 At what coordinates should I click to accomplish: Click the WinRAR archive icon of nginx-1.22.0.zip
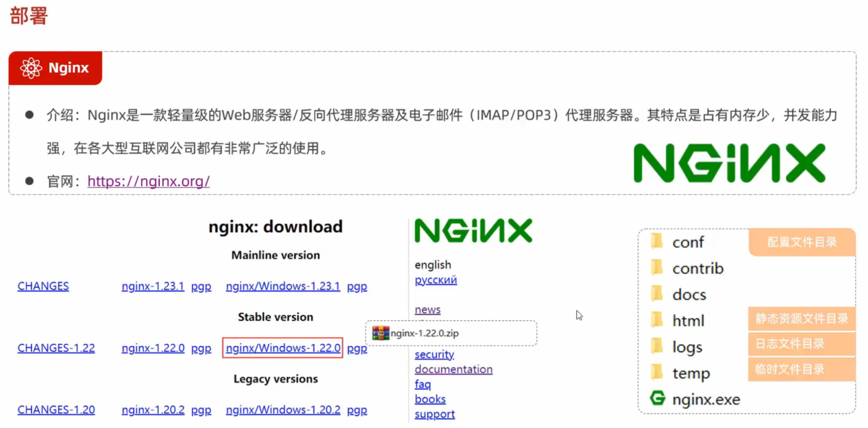pos(380,333)
